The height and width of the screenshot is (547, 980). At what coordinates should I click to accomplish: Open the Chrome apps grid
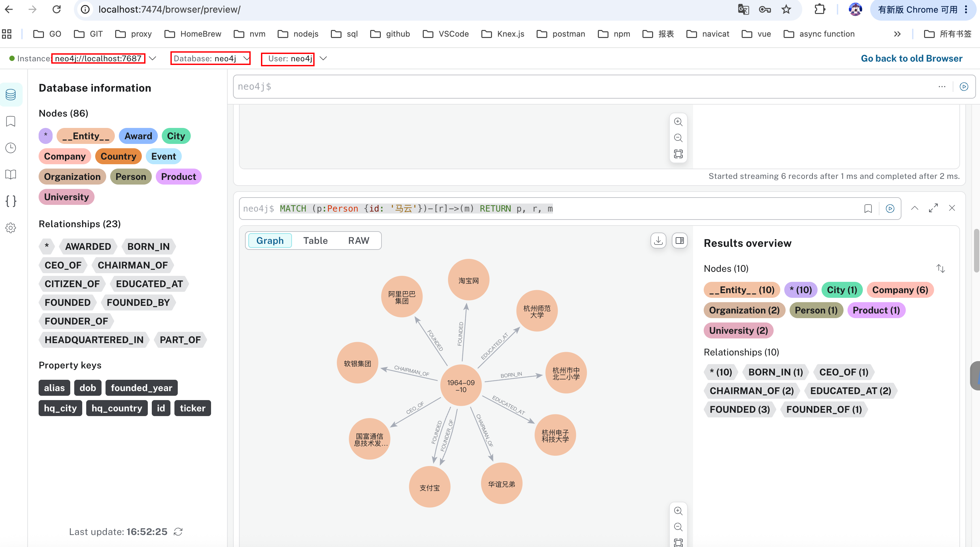[7, 34]
